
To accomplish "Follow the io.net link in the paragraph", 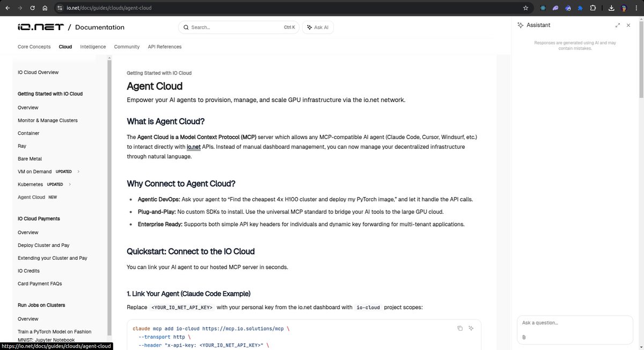I will [193, 147].
